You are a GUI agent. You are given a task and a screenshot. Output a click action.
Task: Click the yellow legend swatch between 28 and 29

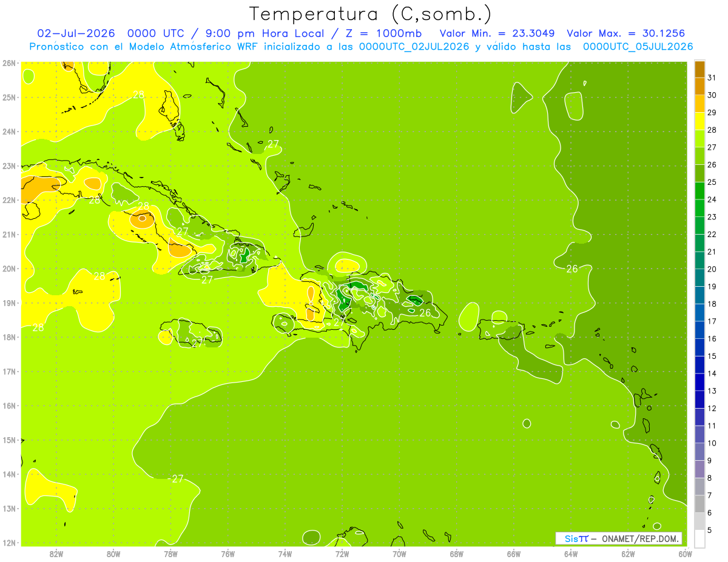click(699, 121)
